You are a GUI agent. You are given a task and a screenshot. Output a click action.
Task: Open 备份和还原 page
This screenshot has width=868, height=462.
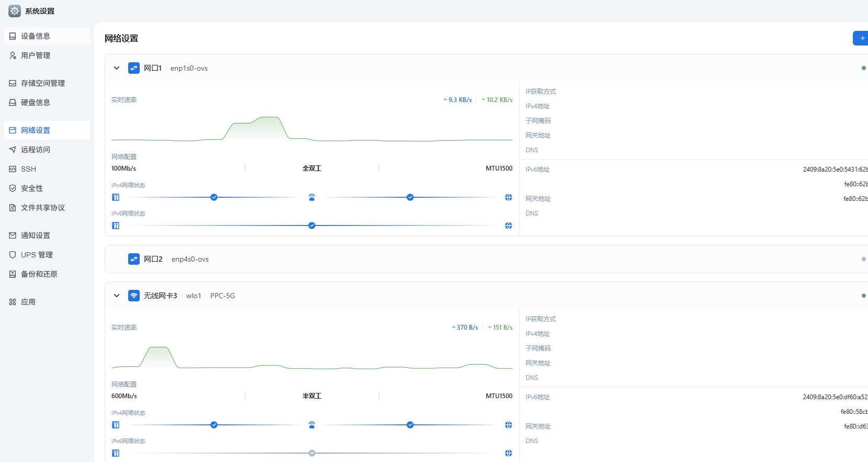tap(47, 274)
